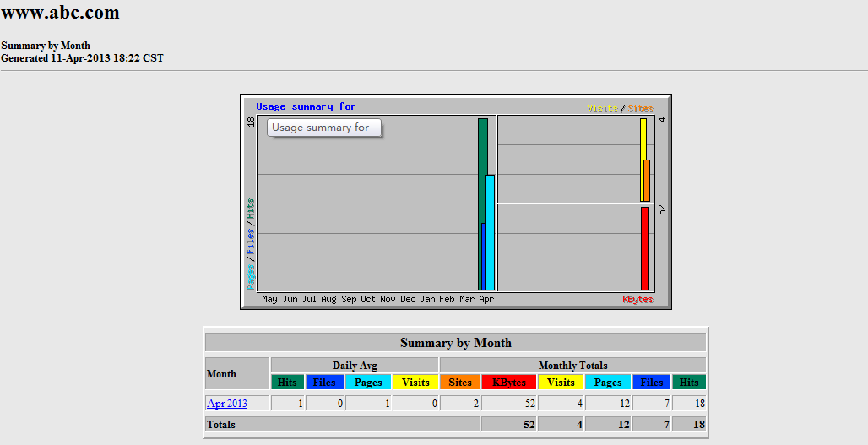
Task: Open the Apr 2013 monthly report link
Action: [227, 404]
